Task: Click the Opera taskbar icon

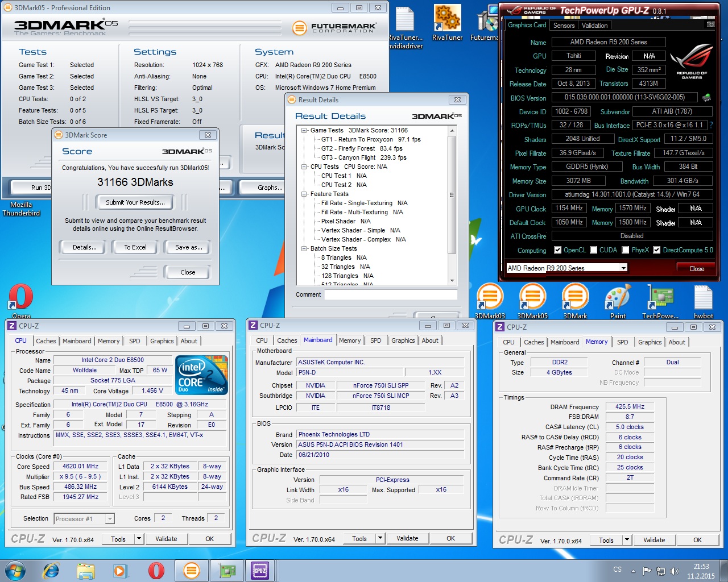Action: click(156, 570)
